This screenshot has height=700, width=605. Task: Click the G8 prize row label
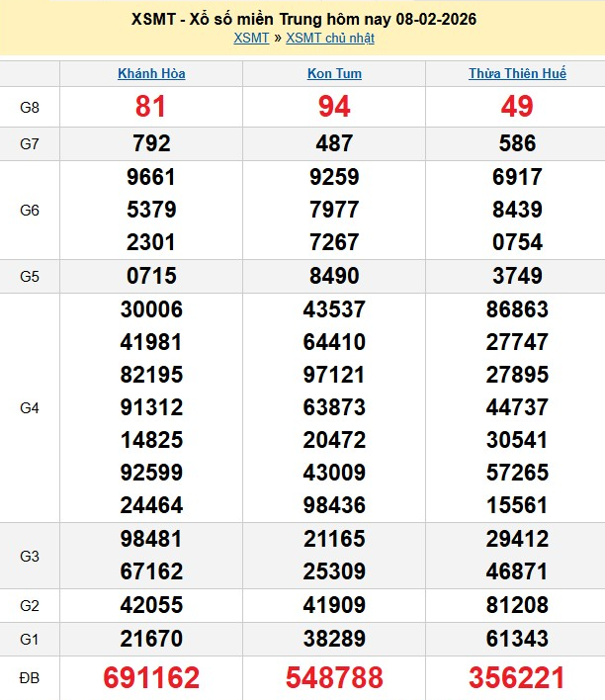[x=30, y=107]
